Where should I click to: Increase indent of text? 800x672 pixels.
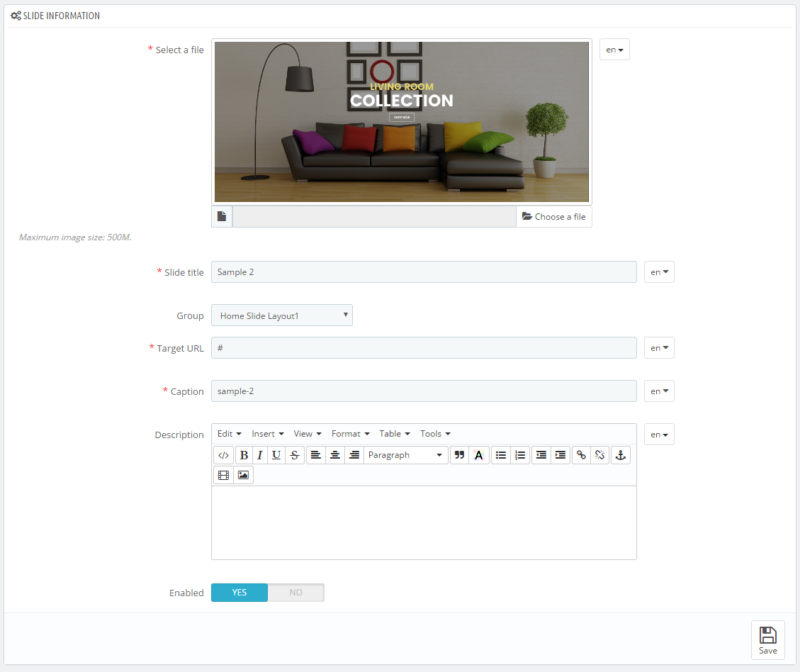(x=560, y=455)
